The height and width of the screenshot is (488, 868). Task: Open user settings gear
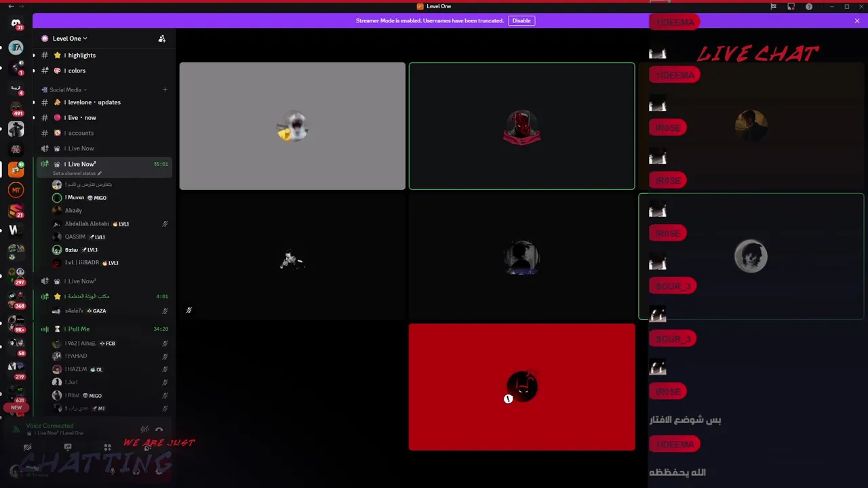point(159,471)
